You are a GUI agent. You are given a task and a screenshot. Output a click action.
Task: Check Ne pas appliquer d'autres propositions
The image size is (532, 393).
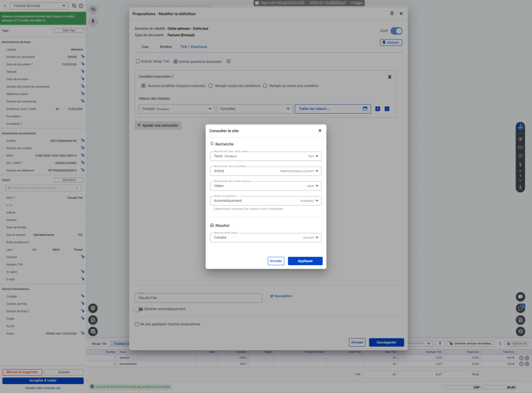[x=137, y=324]
